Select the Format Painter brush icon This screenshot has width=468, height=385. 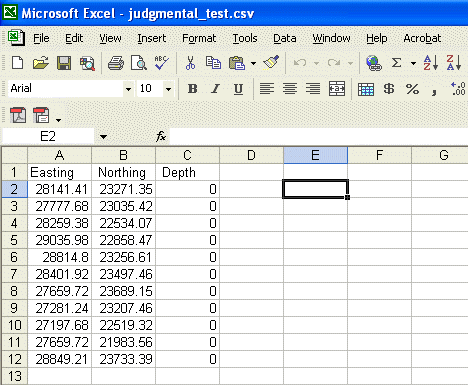coord(271,63)
